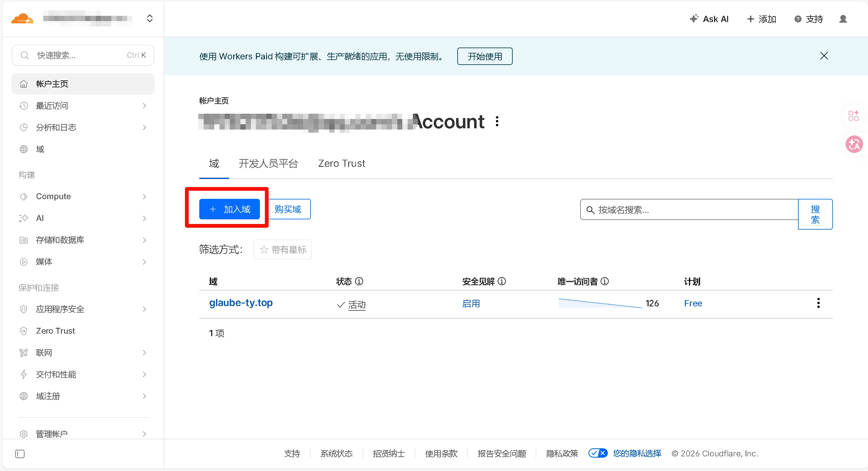Click the 媒体 play icon

[24, 262]
